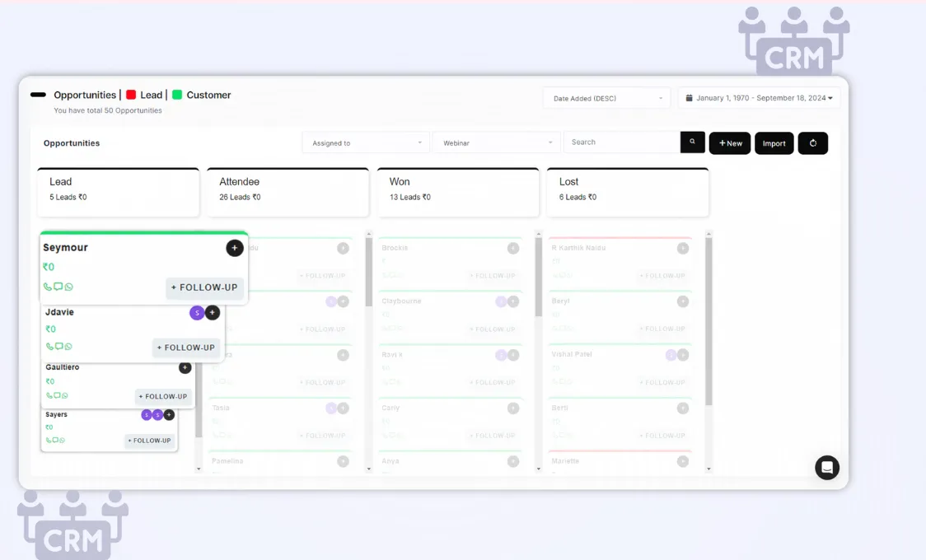
Task: Click inside the Search text field
Action: coord(621,142)
